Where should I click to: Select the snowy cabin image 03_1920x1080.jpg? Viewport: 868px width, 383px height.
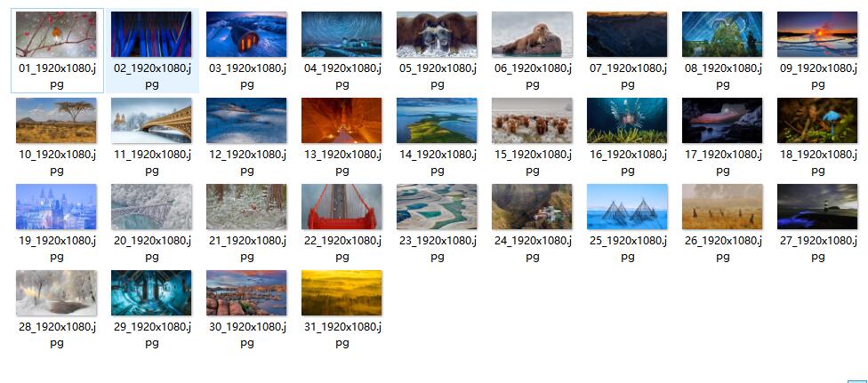[x=246, y=35]
